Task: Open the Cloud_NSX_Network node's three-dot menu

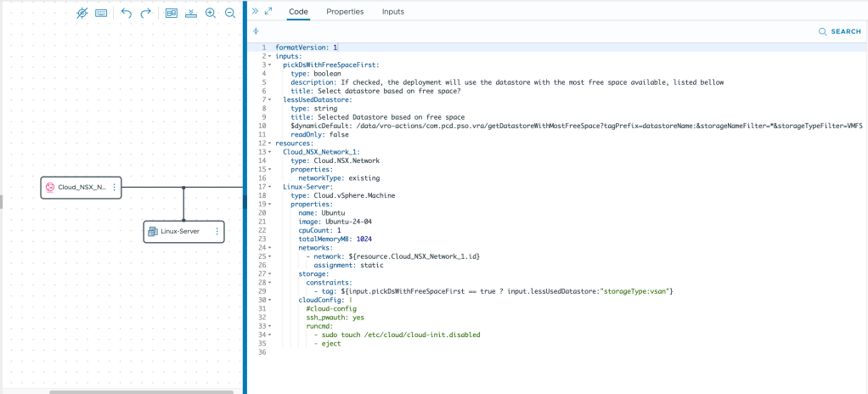Action: (x=114, y=187)
